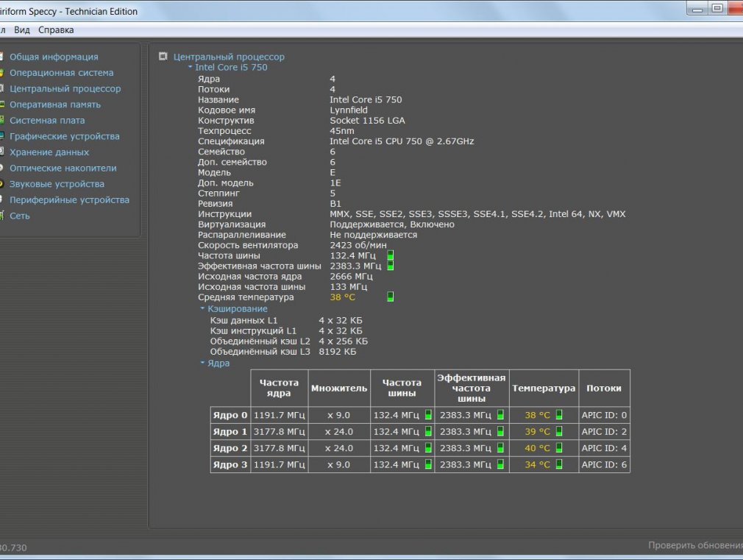Click the Поддерживается, Включено virtualization value
This screenshot has width=743, height=560.
pos(392,224)
